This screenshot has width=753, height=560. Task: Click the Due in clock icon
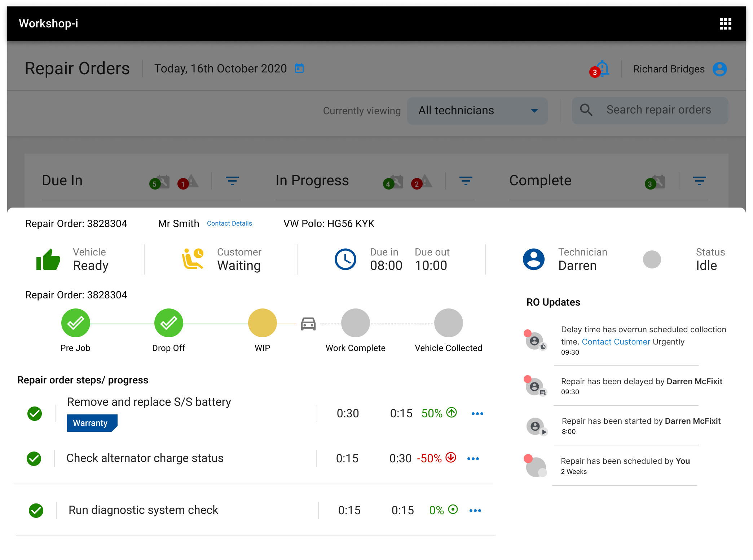pos(345,259)
